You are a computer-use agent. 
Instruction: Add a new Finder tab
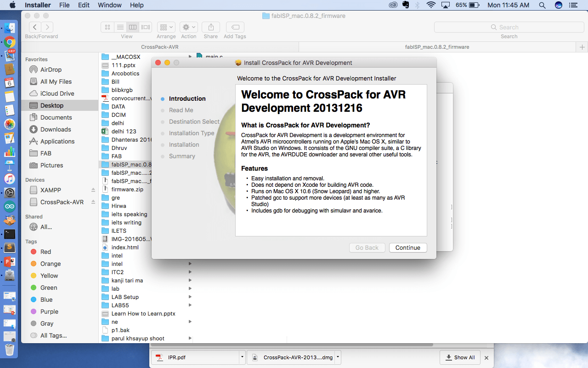pyautogui.click(x=582, y=47)
